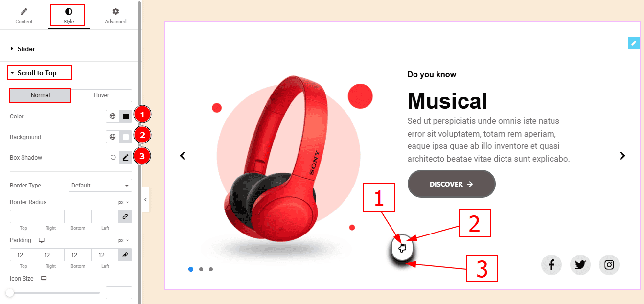
Task: Edit Box Shadow with pencil icon
Action: [126, 158]
